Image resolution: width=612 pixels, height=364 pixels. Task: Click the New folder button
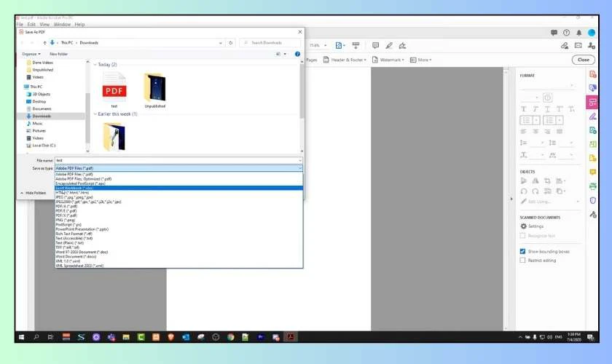tap(58, 54)
